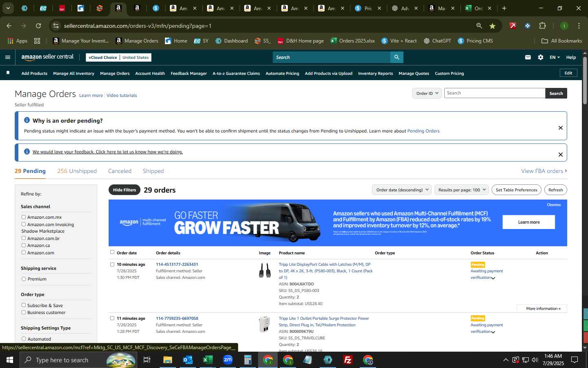
Task: Open the browser extensions puzzle icon
Action: (x=542, y=26)
